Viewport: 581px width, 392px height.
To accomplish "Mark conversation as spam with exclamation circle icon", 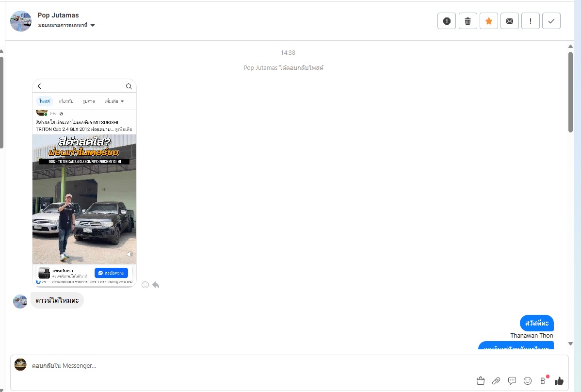I will 447,21.
